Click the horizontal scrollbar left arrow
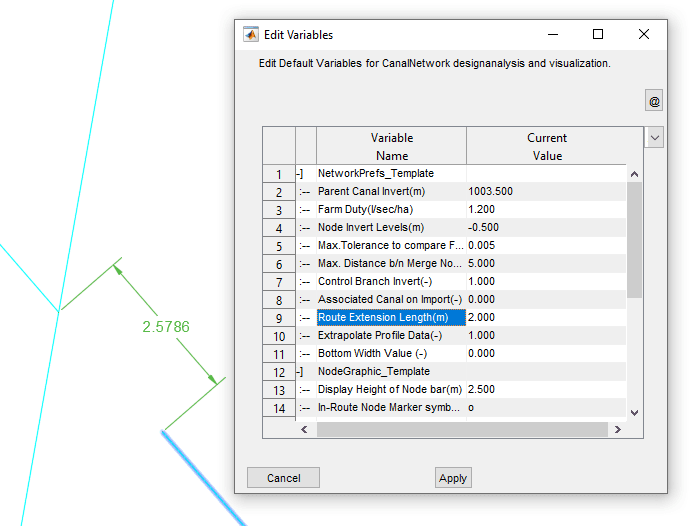The width and height of the screenshot is (691, 526). (x=304, y=430)
